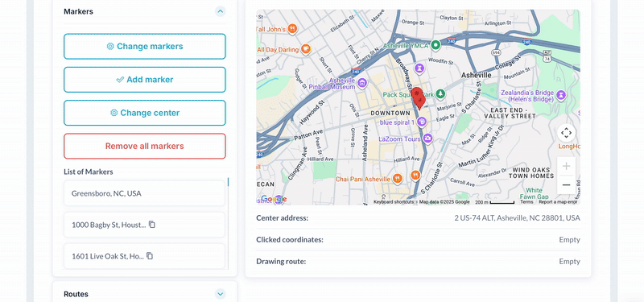Collapse the Markers section chevron
The image size is (644, 302).
[220, 11]
